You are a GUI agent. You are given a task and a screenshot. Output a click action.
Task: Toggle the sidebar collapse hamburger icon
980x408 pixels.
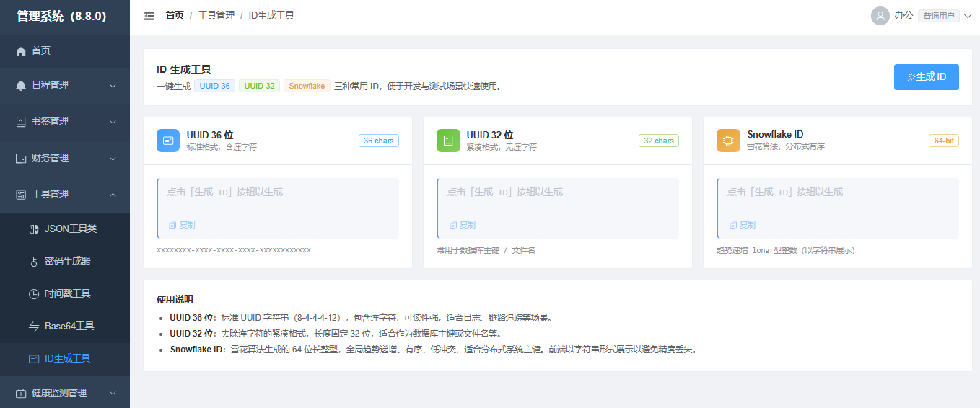[149, 16]
